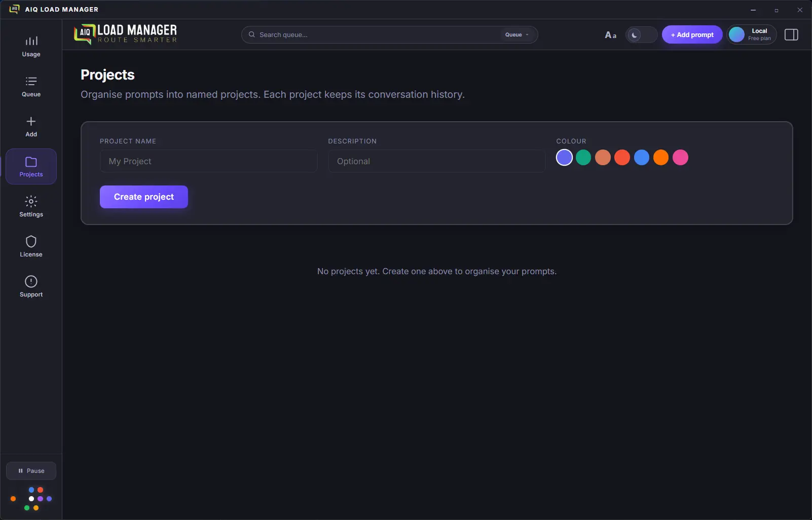
Task: Focus the Description input field
Action: coord(437,161)
